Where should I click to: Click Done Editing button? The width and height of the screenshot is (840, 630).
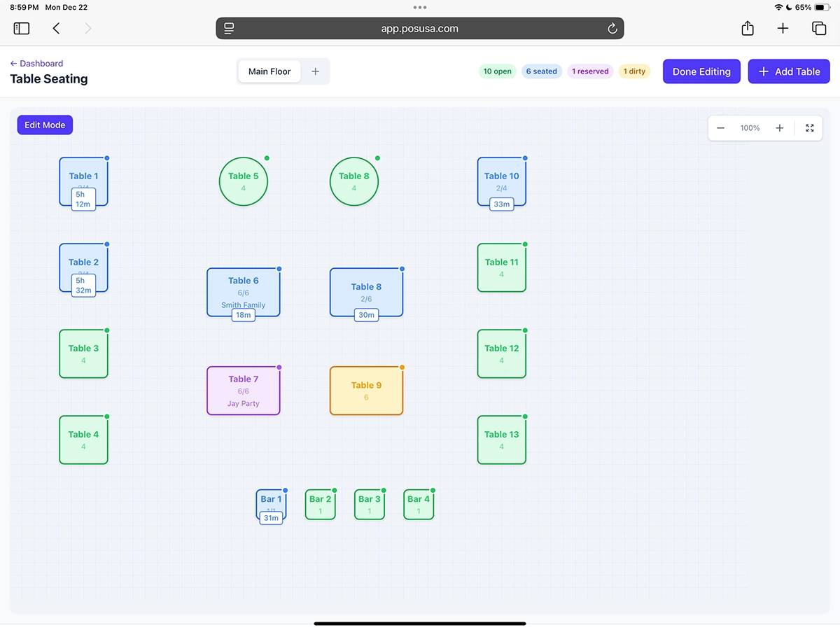701,71
